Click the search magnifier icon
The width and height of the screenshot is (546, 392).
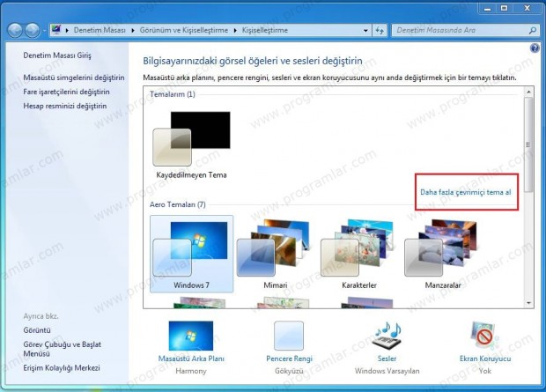click(532, 30)
